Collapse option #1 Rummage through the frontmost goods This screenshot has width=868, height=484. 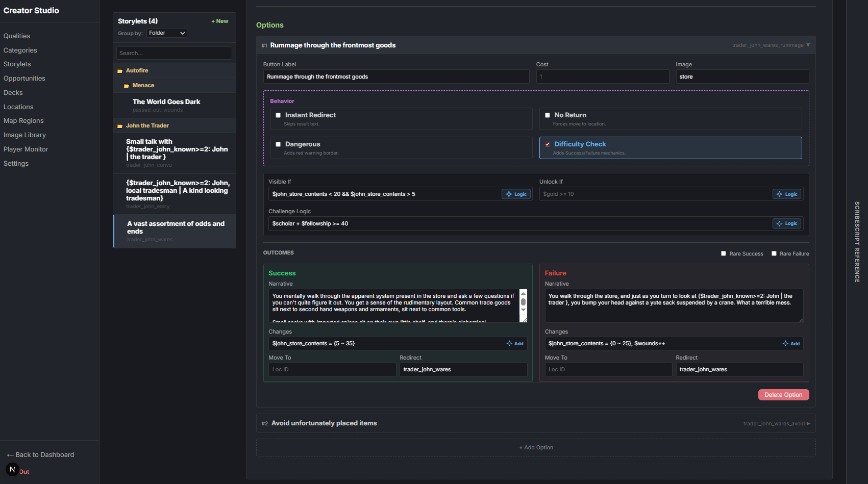[808, 45]
